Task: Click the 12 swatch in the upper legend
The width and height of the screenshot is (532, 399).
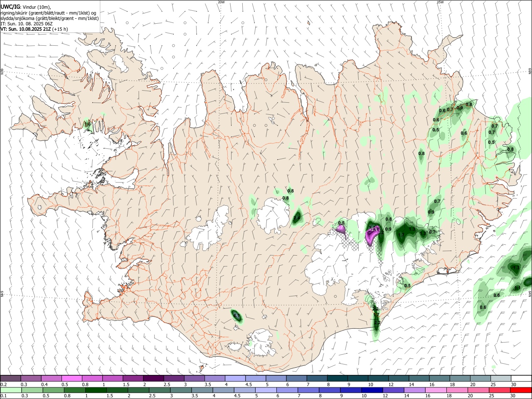Action: [399, 378]
